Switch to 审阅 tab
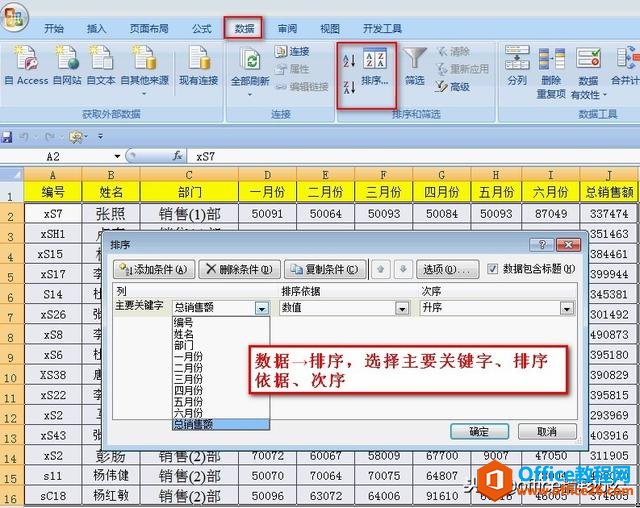This screenshot has width=640, height=508. click(x=287, y=29)
